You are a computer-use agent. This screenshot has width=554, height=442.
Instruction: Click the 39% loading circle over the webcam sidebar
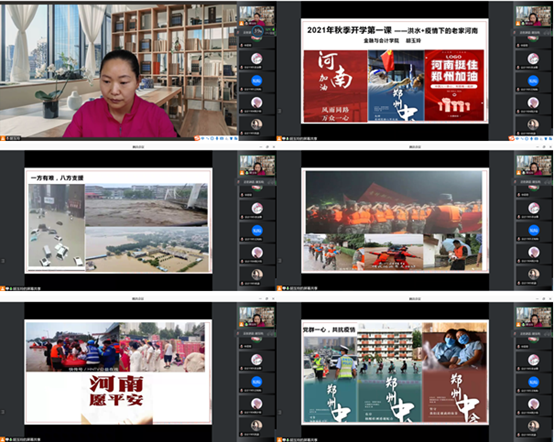pyautogui.click(x=258, y=31)
